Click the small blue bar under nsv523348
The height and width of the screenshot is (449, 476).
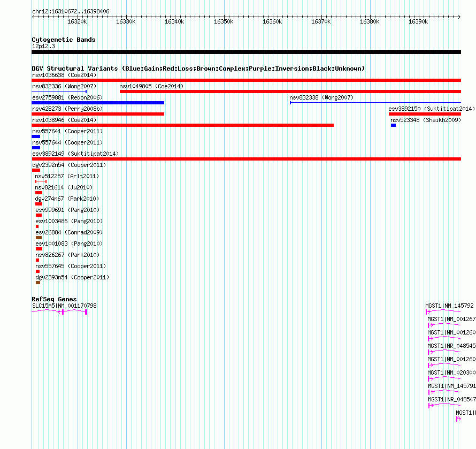pyautogui.click(x=394, y=125)
